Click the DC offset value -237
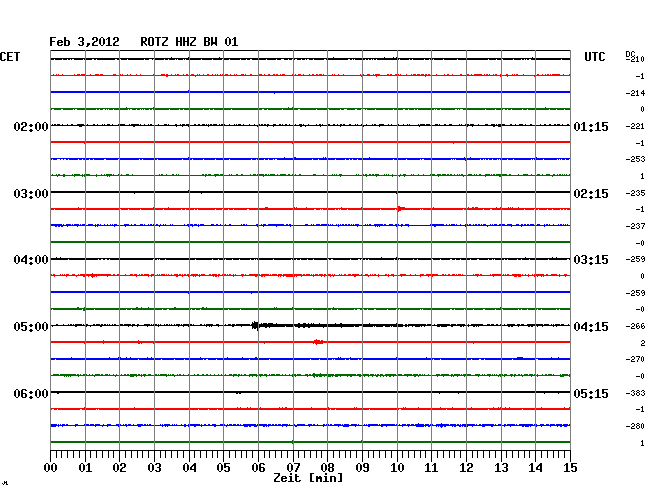Image resolution: width=650 pixels, height=494 pixels. [635, 226]
